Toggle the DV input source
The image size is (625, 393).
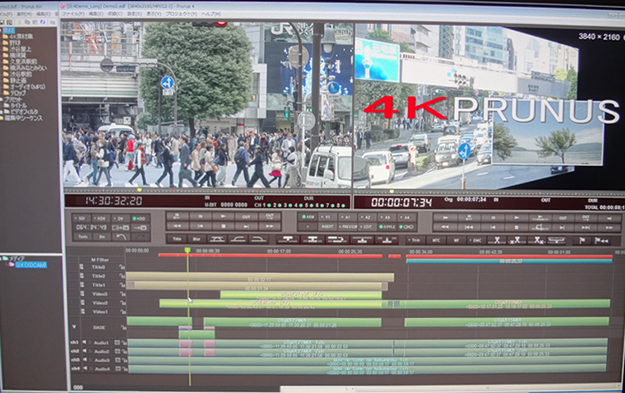(x=121, y=218)
